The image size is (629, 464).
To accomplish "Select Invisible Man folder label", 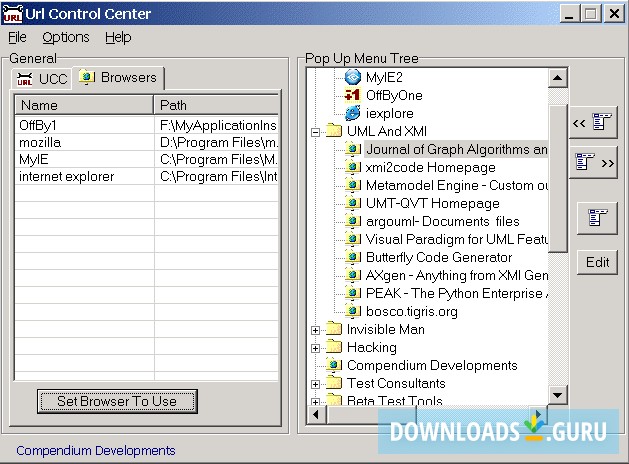I will click(386, 329).
